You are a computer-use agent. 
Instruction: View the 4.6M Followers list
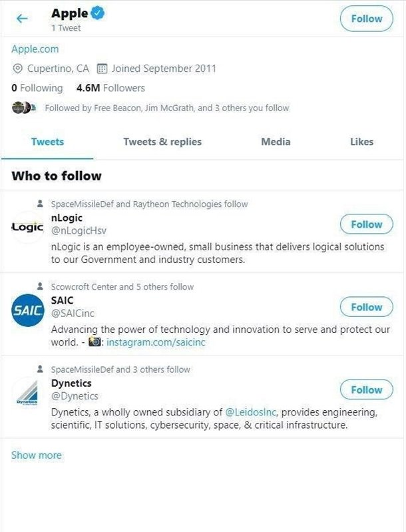[x=110, y=88]
